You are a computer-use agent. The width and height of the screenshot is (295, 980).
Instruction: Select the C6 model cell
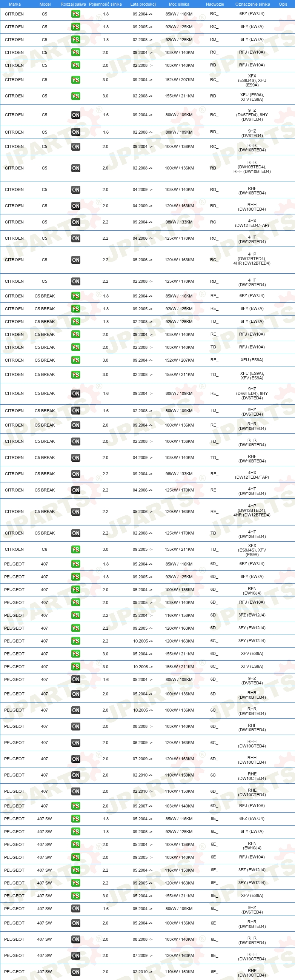pos(45,549)
